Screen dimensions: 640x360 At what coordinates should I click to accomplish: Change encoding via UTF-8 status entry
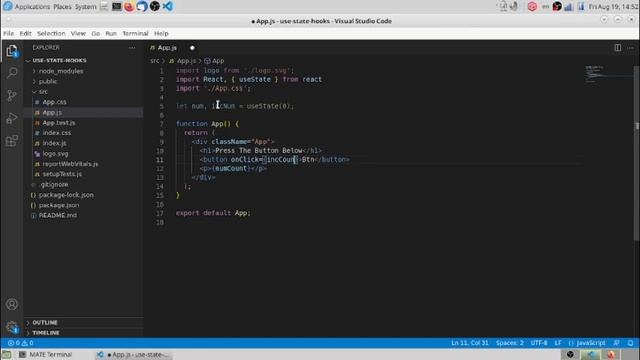539,343
